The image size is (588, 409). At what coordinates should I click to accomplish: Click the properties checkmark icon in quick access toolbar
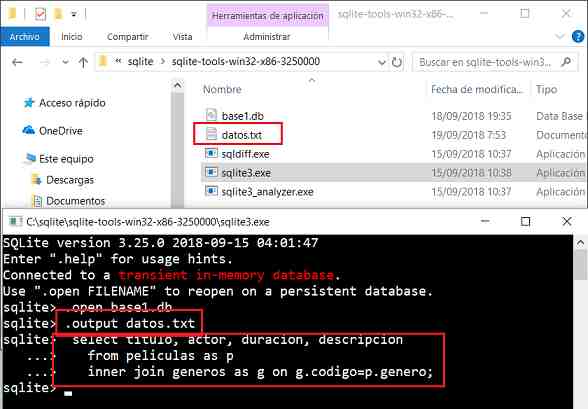click(40, 14)
